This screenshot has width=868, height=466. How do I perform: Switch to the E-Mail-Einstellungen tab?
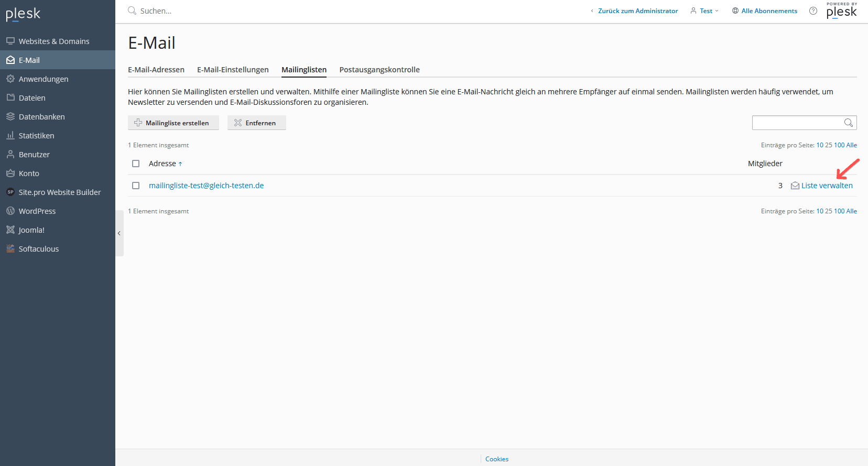[233, 70]
